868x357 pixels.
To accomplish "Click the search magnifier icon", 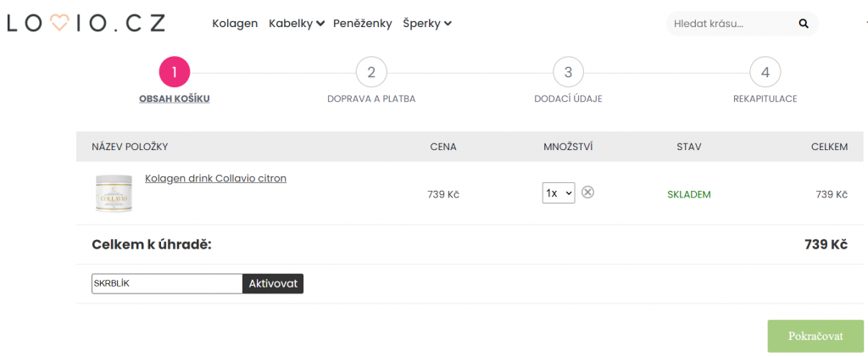I will 804,24.
